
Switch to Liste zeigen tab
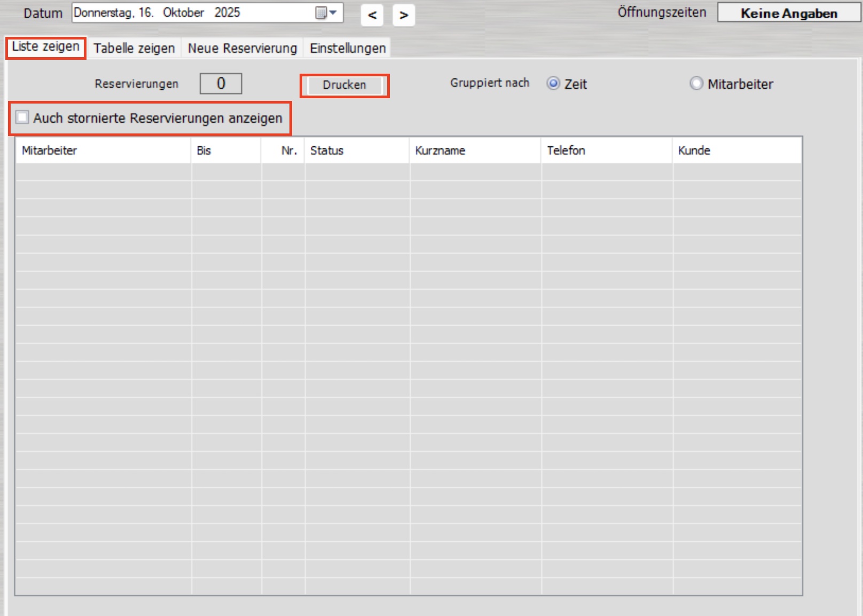click(46, 48)
